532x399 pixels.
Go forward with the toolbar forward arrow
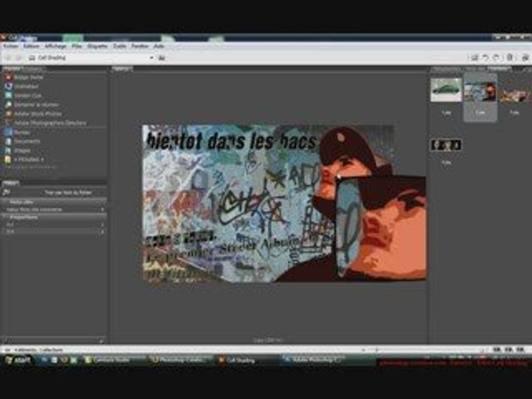coord(19,58)
